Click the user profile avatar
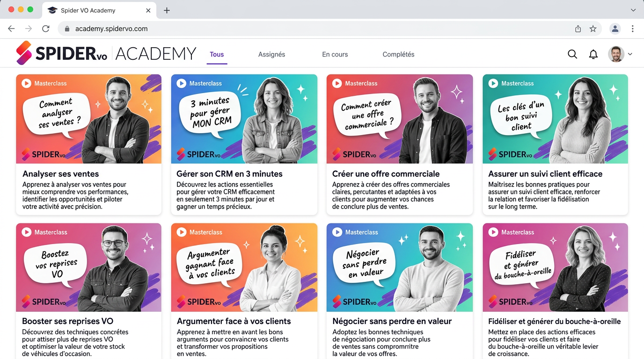 pyautogui.click(x=616, y=54)
